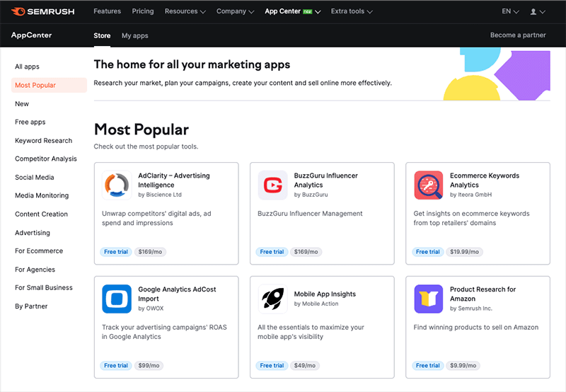Click 'by OWOX' text
This screenshot has height=392, width=566.
click(151, 309)
